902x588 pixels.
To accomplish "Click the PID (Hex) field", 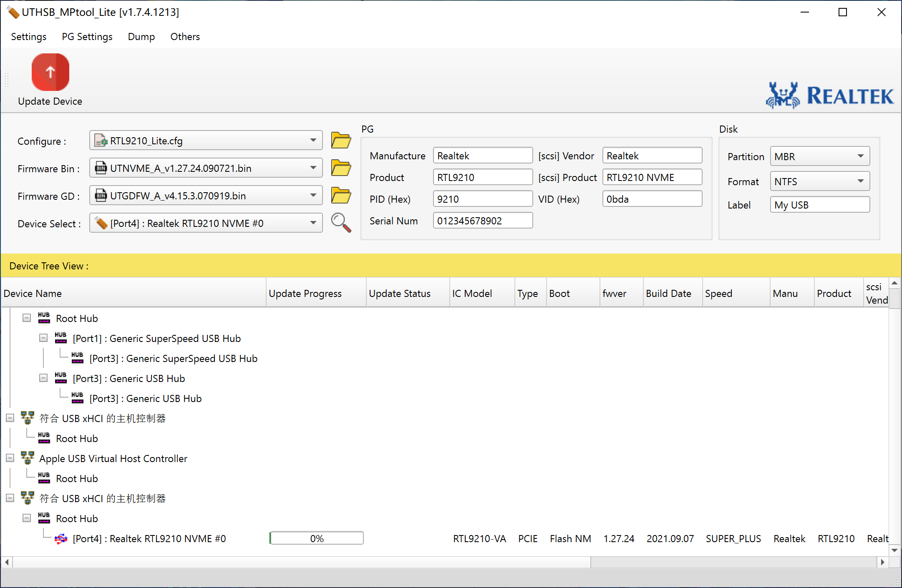I will [x=483, y=199].
